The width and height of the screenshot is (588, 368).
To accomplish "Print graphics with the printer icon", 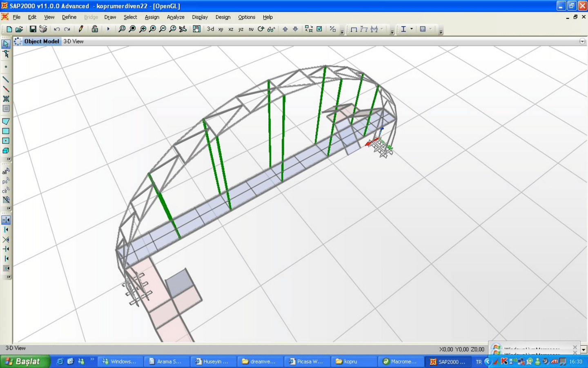I will [43, 29].
